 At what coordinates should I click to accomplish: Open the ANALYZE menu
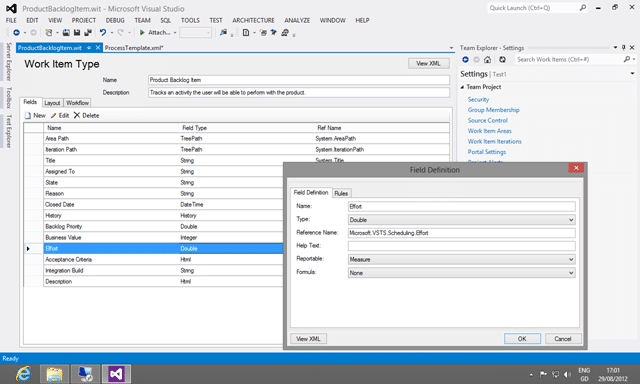(297, 20)
